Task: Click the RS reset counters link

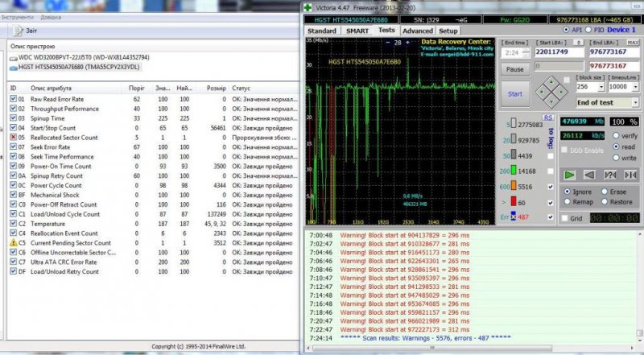Action: (547, 118)
